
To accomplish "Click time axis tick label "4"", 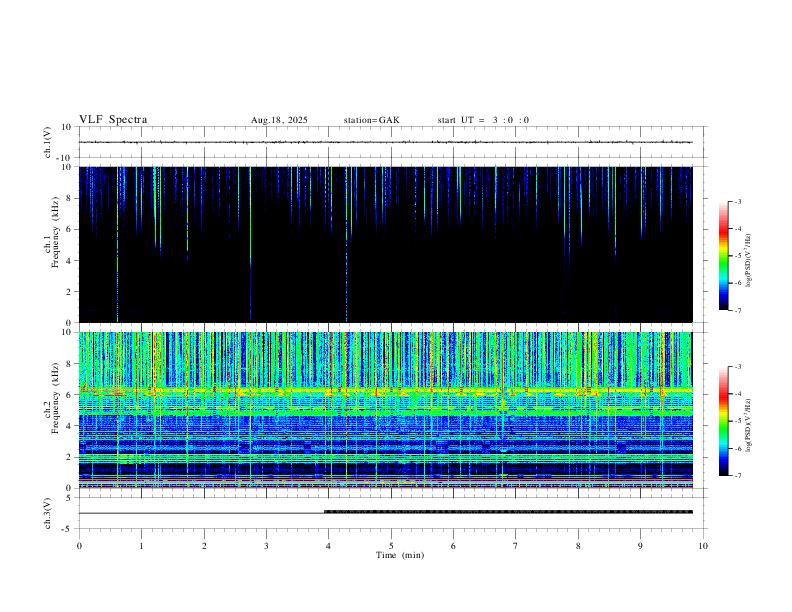I will tap(329, 546).
